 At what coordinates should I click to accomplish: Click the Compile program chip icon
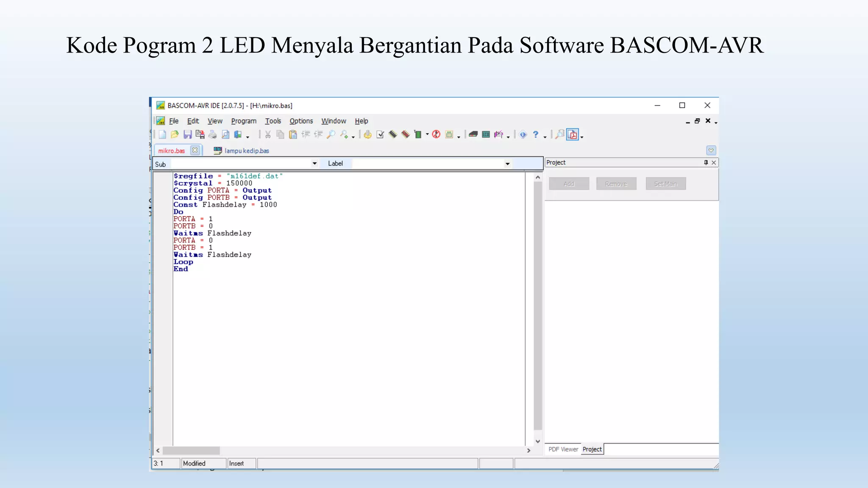click(x=393, y=135)
